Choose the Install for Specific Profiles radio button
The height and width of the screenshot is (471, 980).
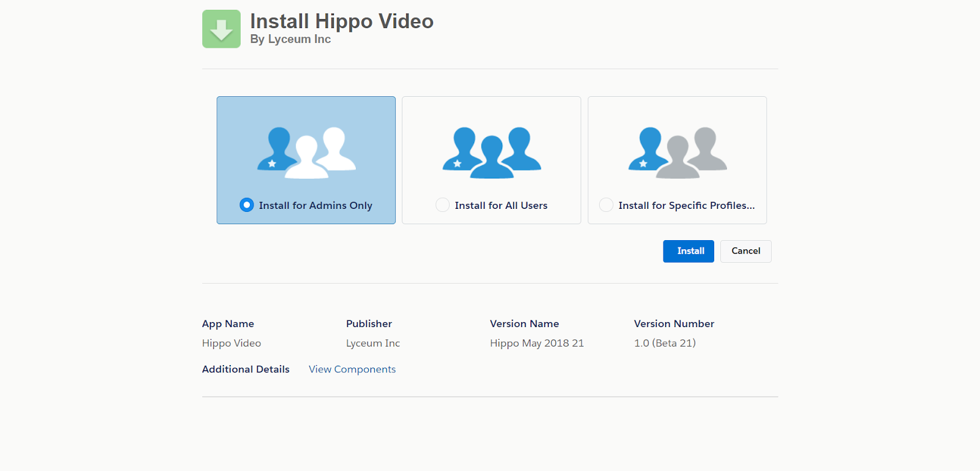click(606, 205)
